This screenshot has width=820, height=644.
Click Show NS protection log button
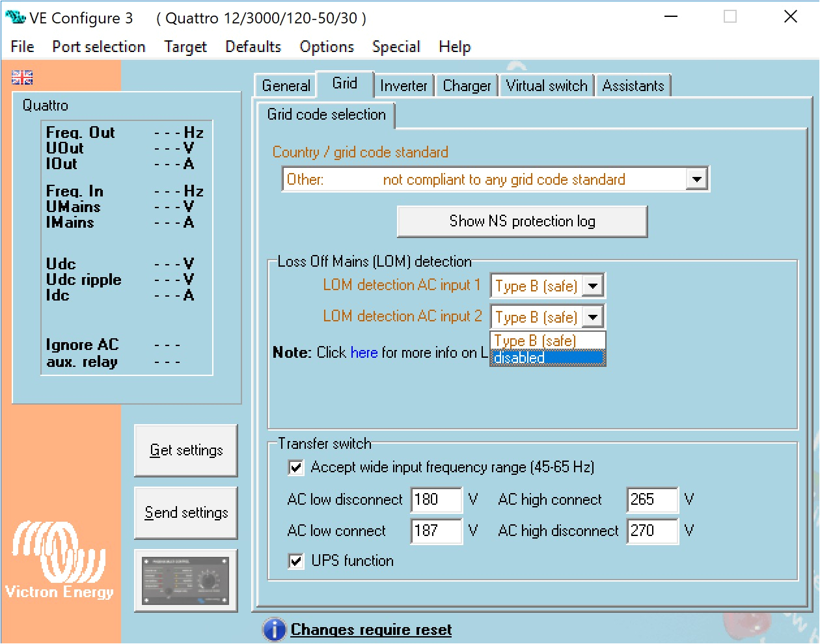click(x=521, y=221)
